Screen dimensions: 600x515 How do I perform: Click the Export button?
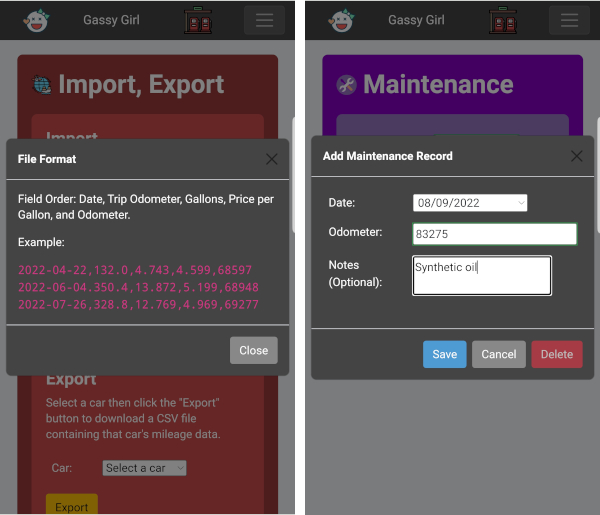point(72,505)
